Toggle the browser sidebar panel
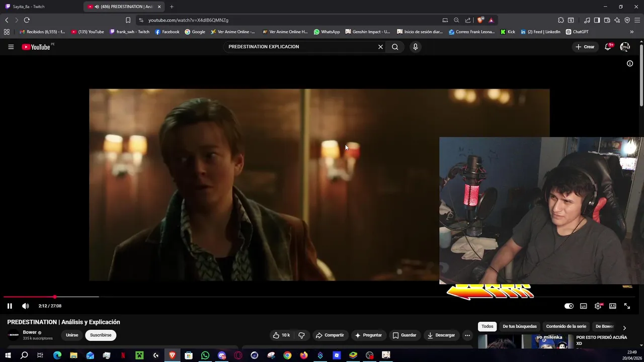 pyautogui.click(x=597, y=20)
